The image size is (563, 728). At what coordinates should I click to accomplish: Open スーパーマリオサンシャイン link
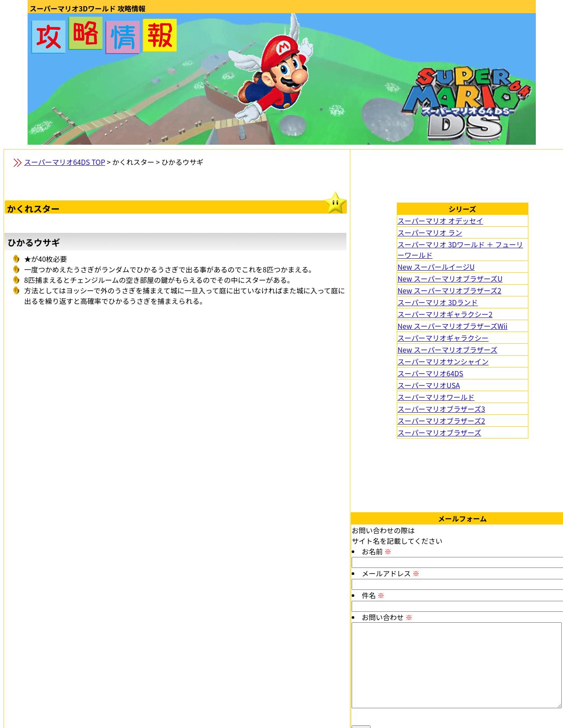point(443,362)
